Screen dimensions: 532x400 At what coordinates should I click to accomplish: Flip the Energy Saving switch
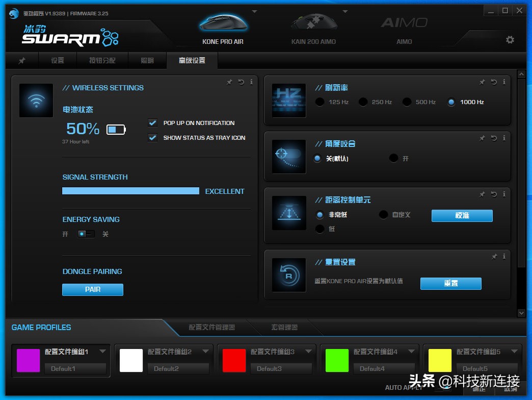point(86,234)
